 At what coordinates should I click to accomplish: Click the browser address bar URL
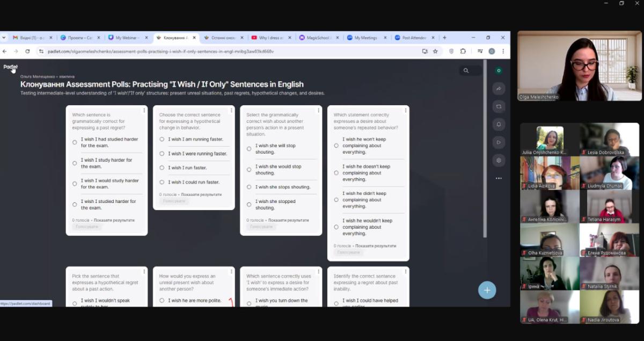coord(161,52)
